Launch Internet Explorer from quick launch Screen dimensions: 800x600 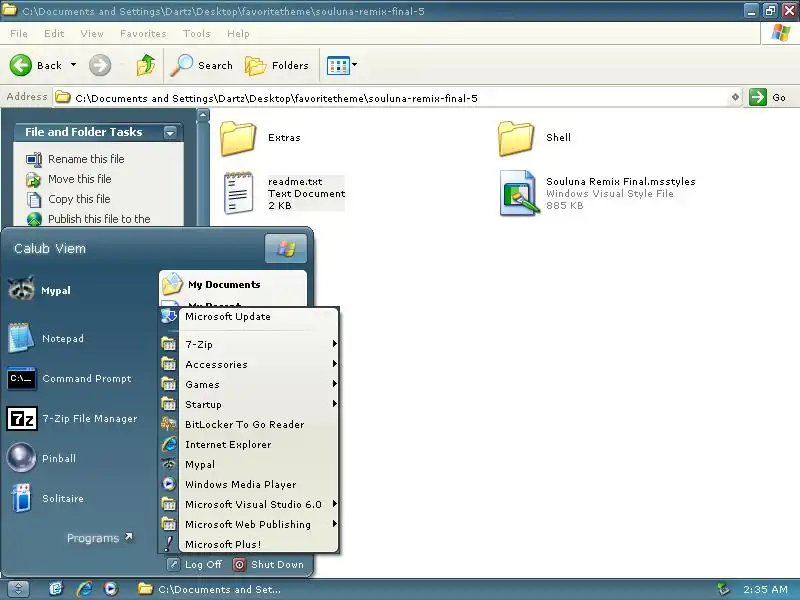[84, 589]
